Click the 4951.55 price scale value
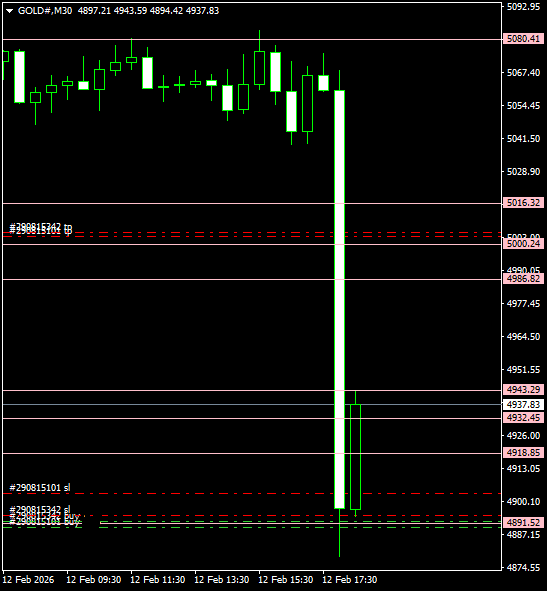 pos(523,370)
